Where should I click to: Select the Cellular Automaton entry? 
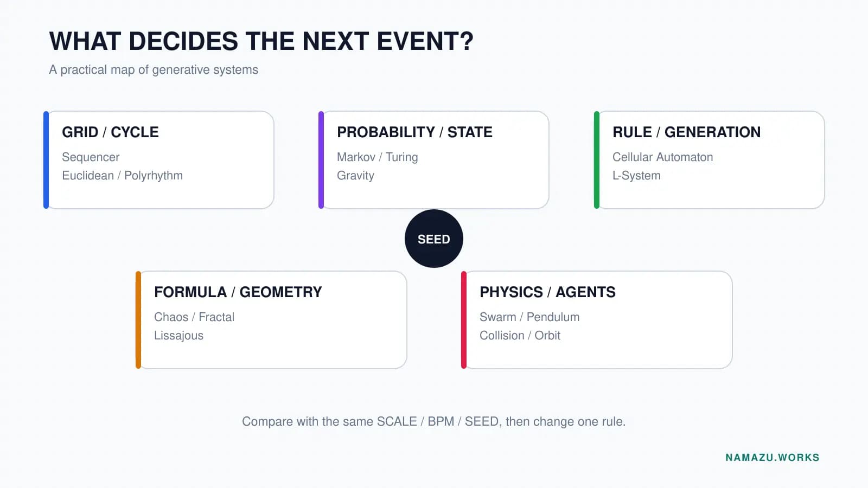pyautogui.click(x=662, y=157)
